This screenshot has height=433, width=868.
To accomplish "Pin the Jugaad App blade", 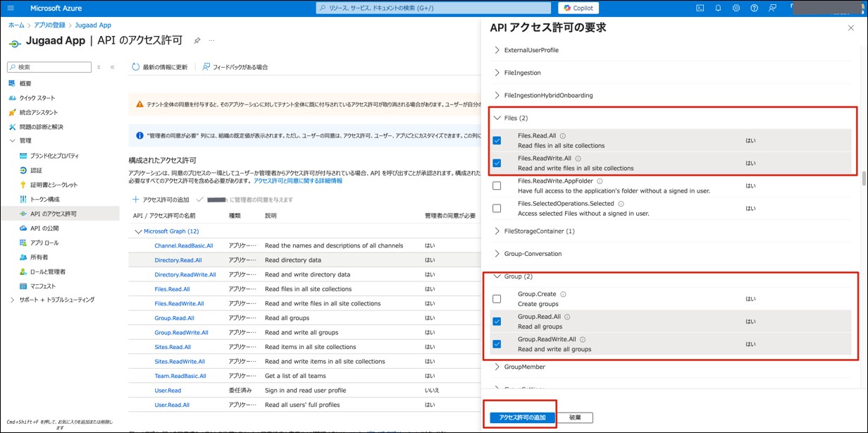I will pyautogui.click(x=197, y=41).
